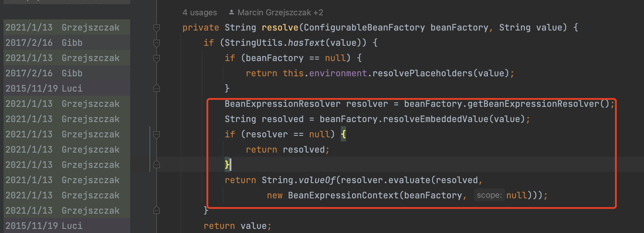This screenshot has height=233, width=644.
Task: Click highlighted opening brace after resolver null check
Action: (343, 134)
